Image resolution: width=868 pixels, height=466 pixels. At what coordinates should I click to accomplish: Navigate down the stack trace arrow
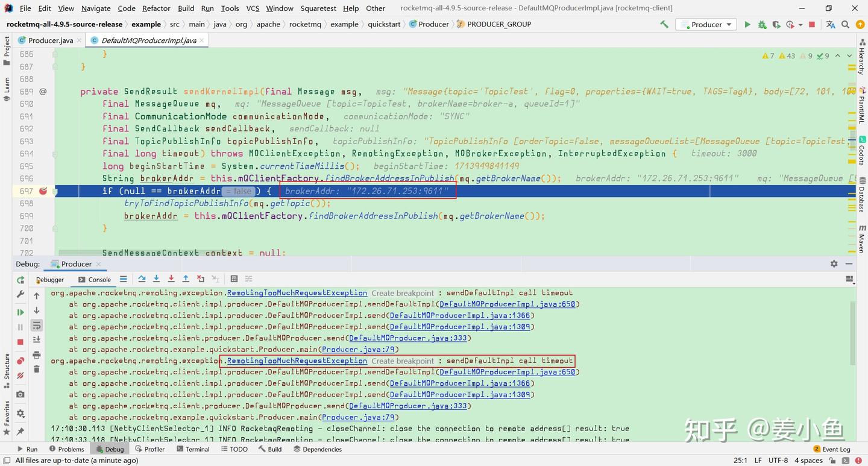click(37, 310)
